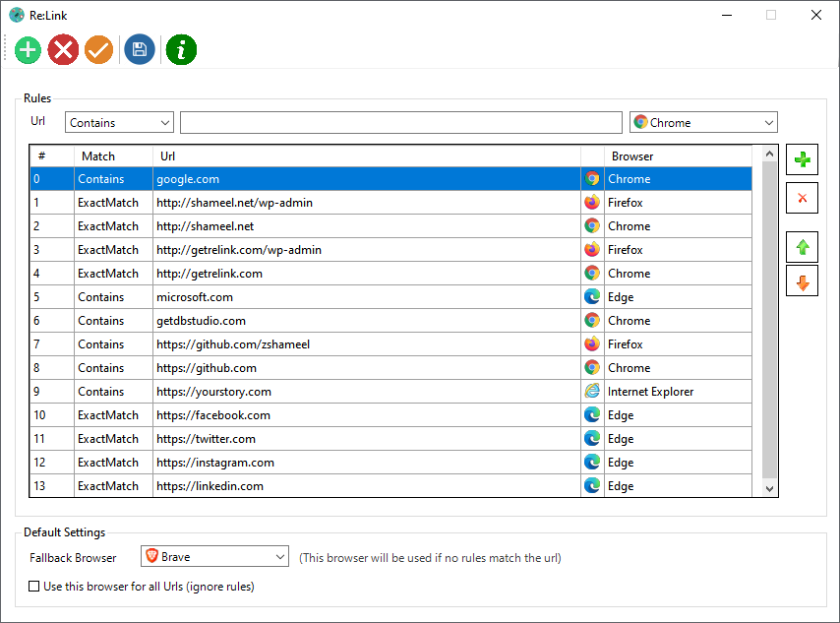Save settings with the blue floppy disk icon

pyautogui.click(x=139, y=49)
